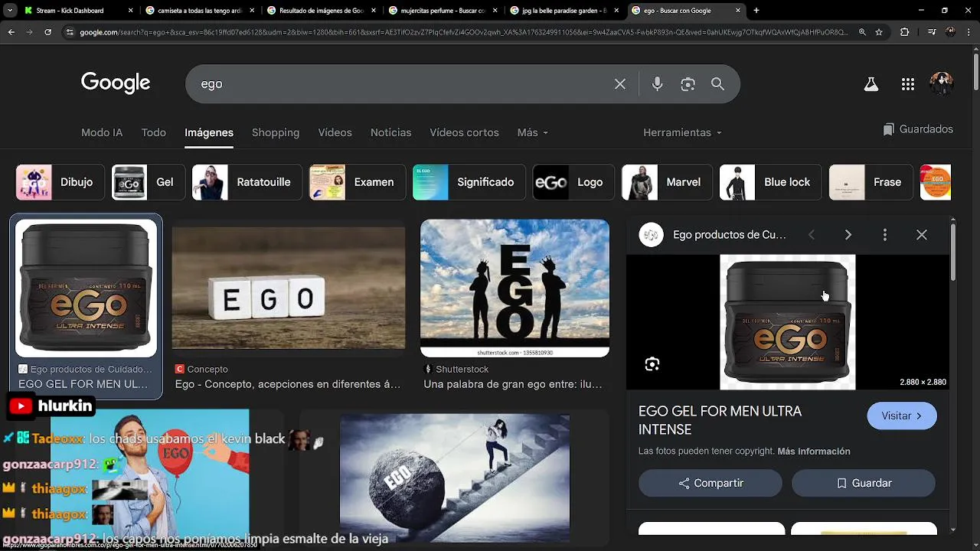Viewport: 980px width, 551px height.
Task: Go back in browser history
Action: tap(11, 32)
